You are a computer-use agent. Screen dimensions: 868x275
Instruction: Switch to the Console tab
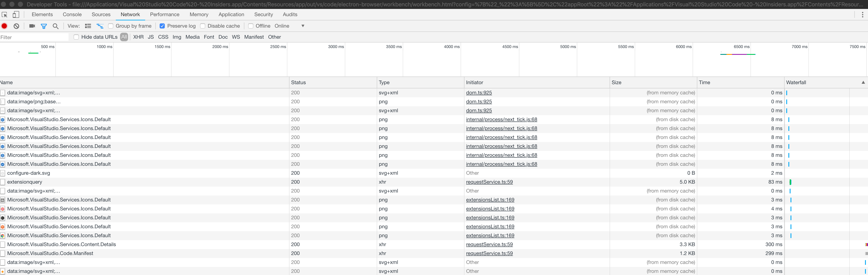click(x=72, y=14)
